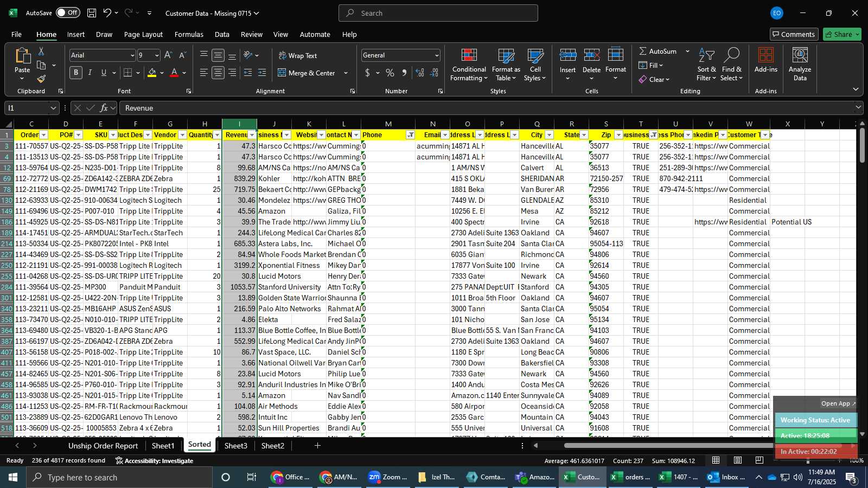Open the File menu
The width and height of the screenshot is (868, 488).
tap(16, 34)
